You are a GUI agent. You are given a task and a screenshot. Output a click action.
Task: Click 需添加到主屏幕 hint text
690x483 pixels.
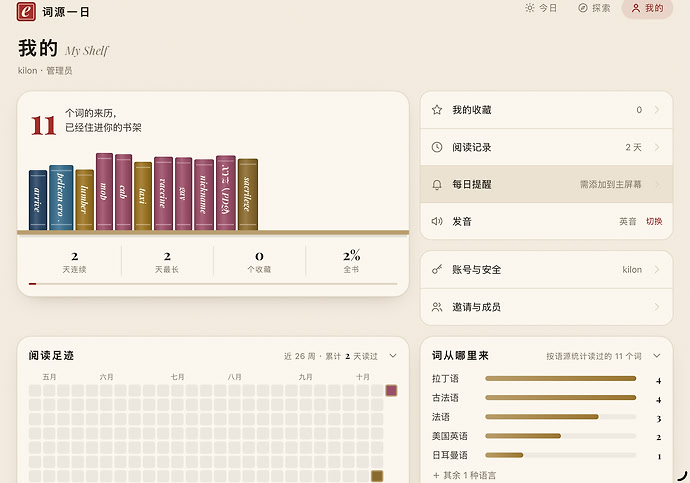[610, 184]
